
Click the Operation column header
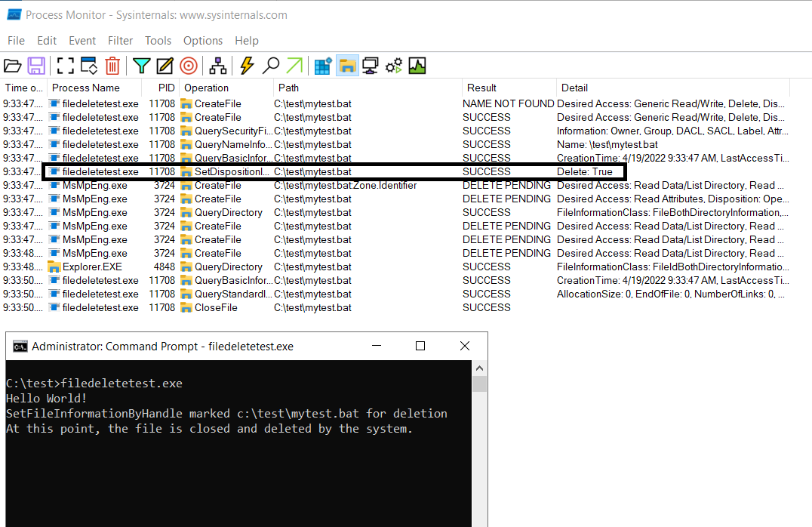(226, 88)
